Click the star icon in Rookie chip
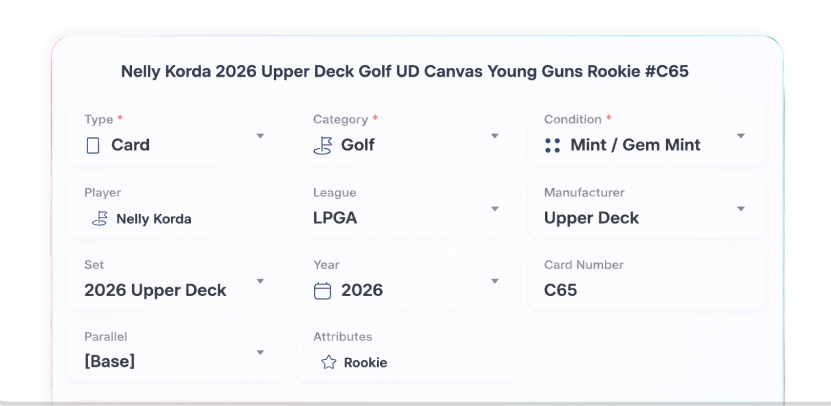Screen dimensions: 831x406 329,363
